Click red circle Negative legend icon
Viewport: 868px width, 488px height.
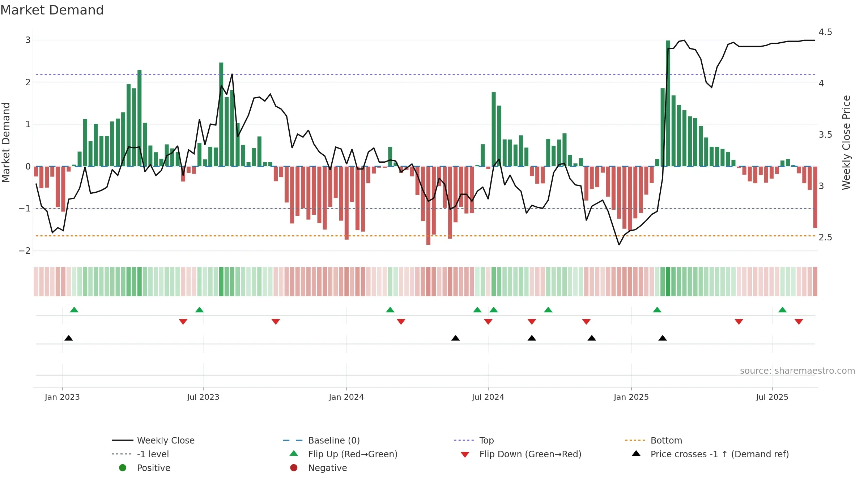pyautogui.click(x=294, y=468)
